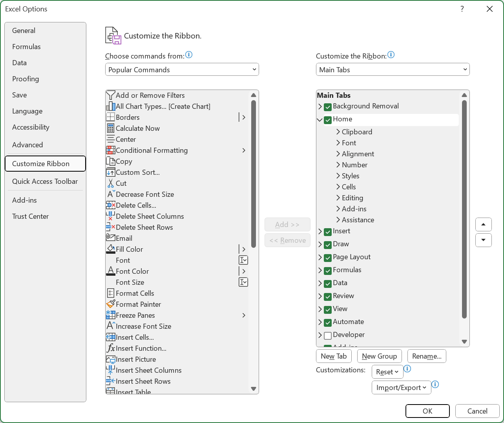Click the info icon beside Import/Export
The height and width of the screenshot is (423, 504).
tap(435, 385)
